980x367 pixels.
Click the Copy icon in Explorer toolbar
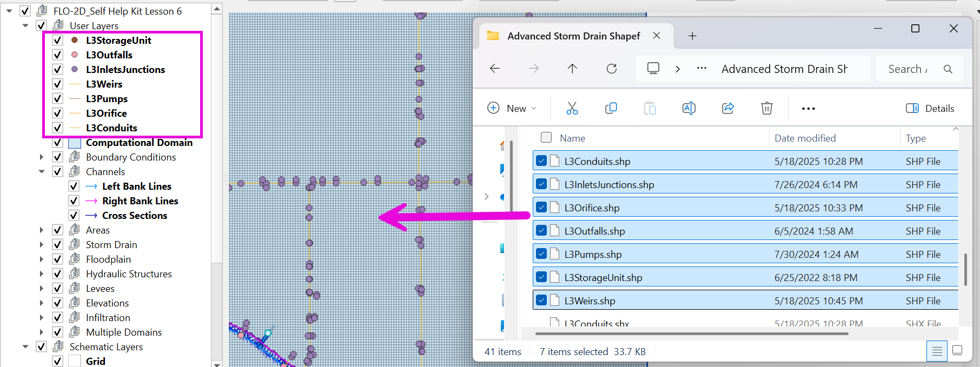611,108
